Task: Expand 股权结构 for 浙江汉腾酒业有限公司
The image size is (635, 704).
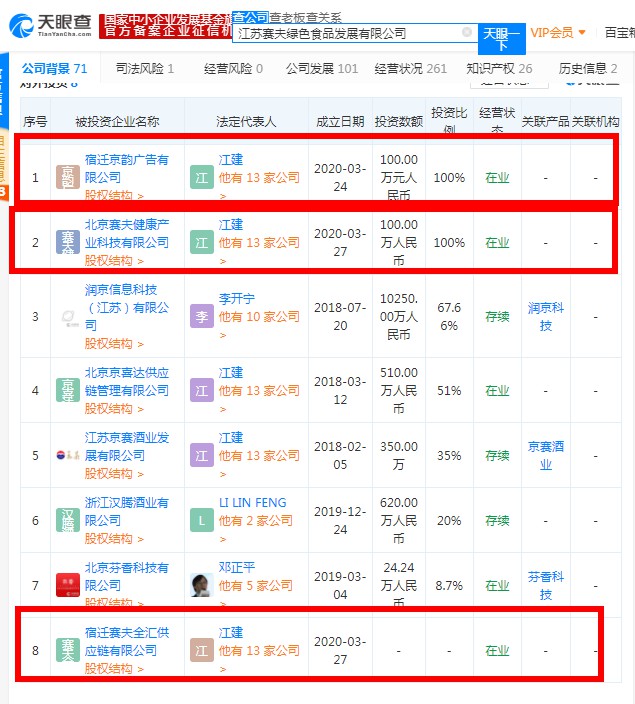Action: [x=114, y=538]
